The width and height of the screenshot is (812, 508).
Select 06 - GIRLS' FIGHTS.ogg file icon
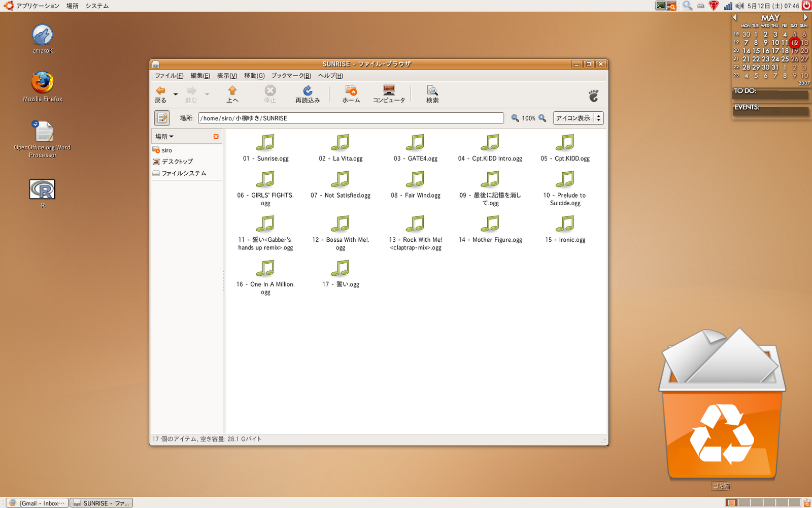click(265, 179)
